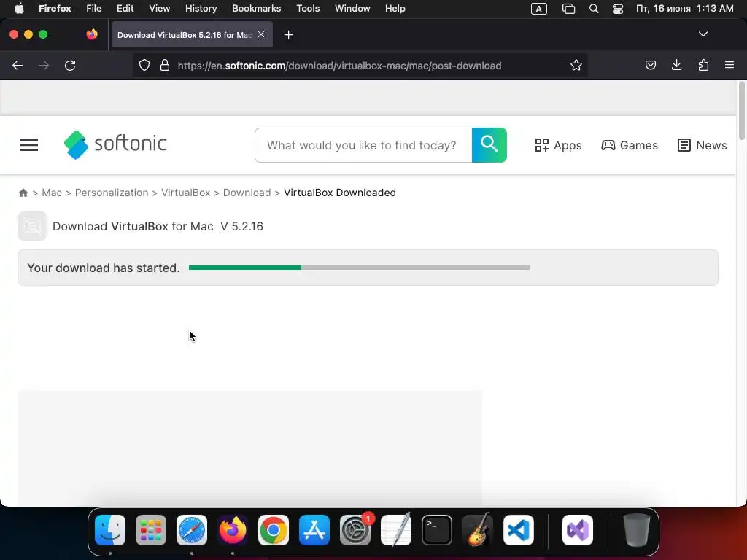Viewport: 747px width, 560px height.
Task: Open the Softonic sidebar hamburger menu
Action: [29, 145]
